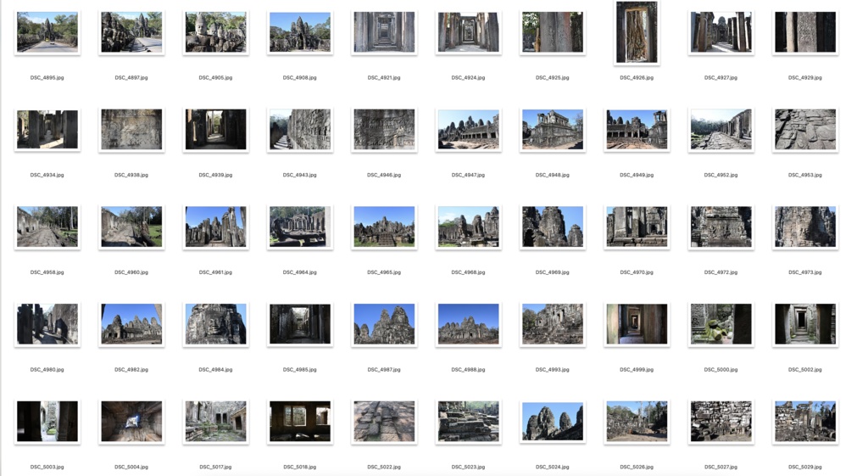Image resolution: width=868 pixels, height=476 pixels.
Task: Click the thumbnail of DSC_4973.jpg
Action: [805, 227]
